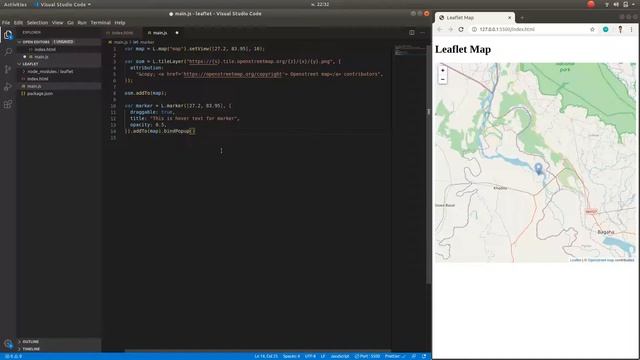
Task: Click the errors and warnings status indicator
Action: [14, 356]
